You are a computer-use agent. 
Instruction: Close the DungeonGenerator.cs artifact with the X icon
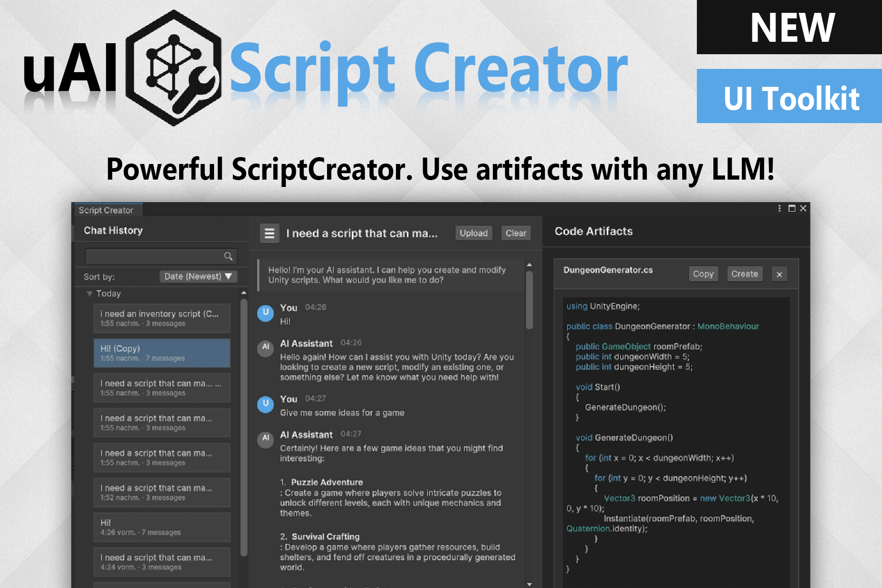(x=779, y=274)
